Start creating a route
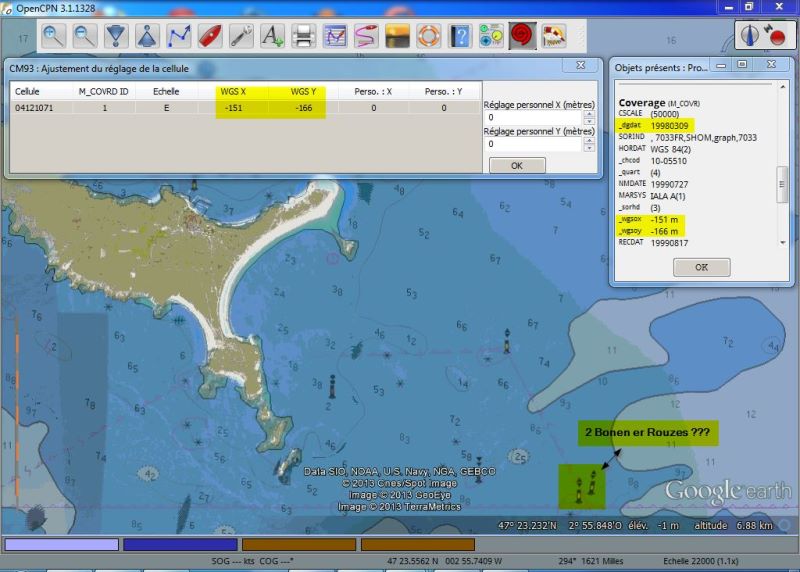 coord(179,36)
